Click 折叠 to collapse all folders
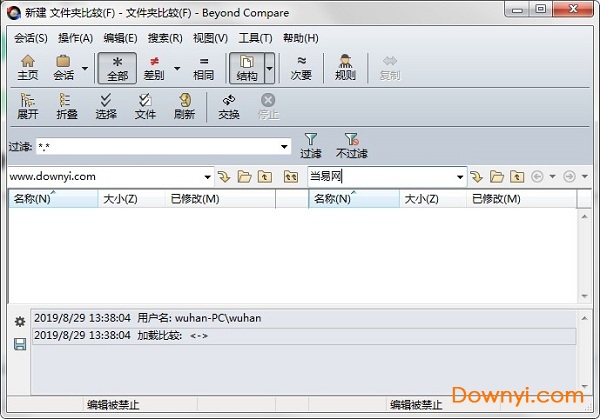This screenshot has height=419, width=600. click(67, 106)
